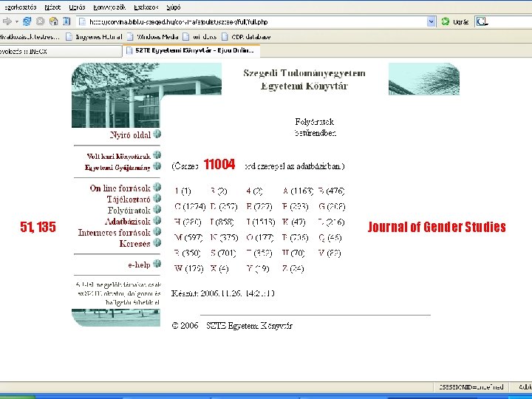Expand the address bar history dropdown

(431, 22)
